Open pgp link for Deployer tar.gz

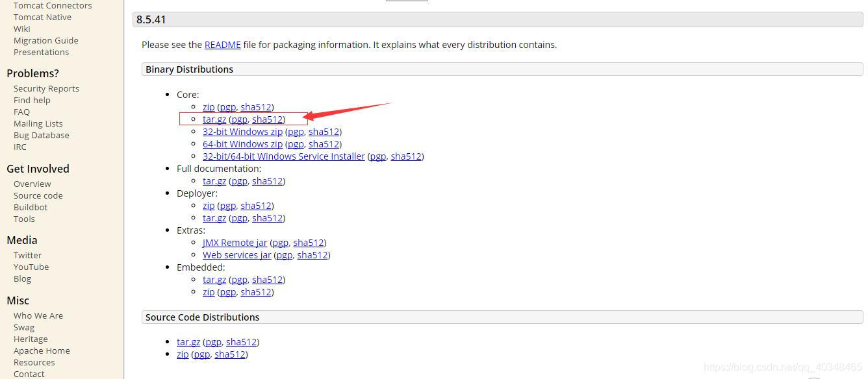click(239, 218)
